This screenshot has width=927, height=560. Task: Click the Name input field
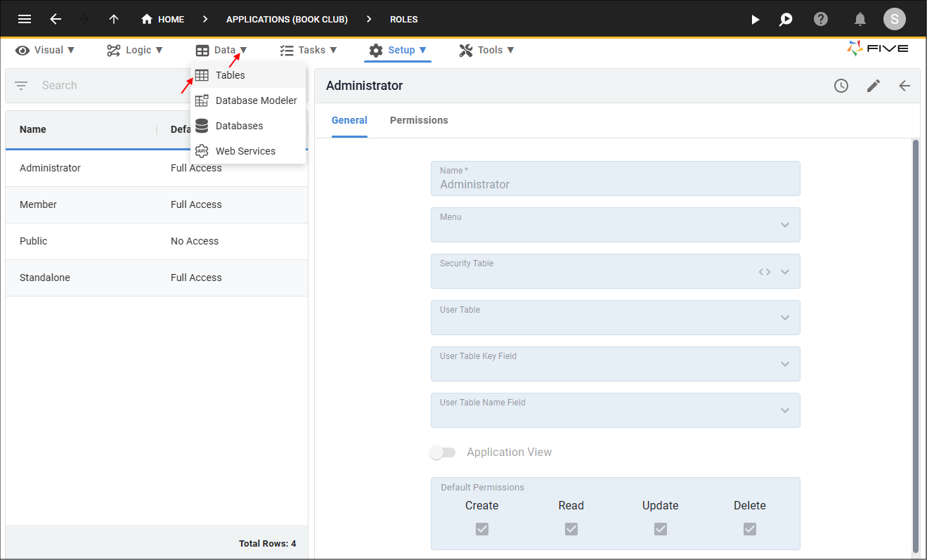click(x=616, y=178)
